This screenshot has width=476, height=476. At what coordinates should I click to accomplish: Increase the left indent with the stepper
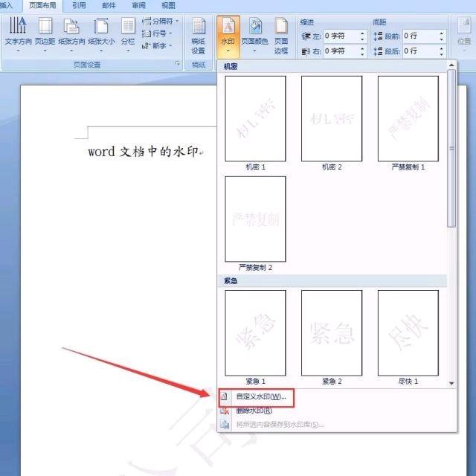362,33
